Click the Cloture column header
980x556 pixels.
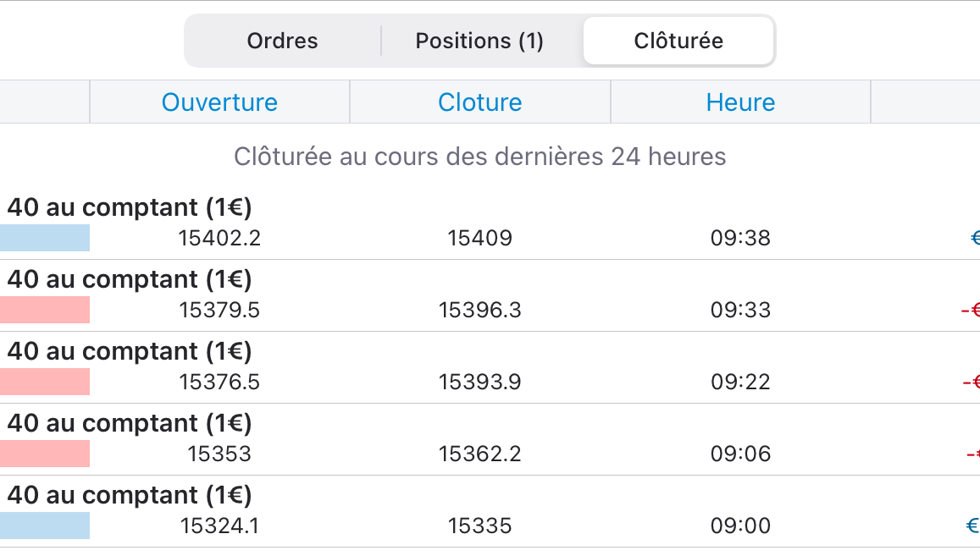pyautogui.click(x=479, y=102)
